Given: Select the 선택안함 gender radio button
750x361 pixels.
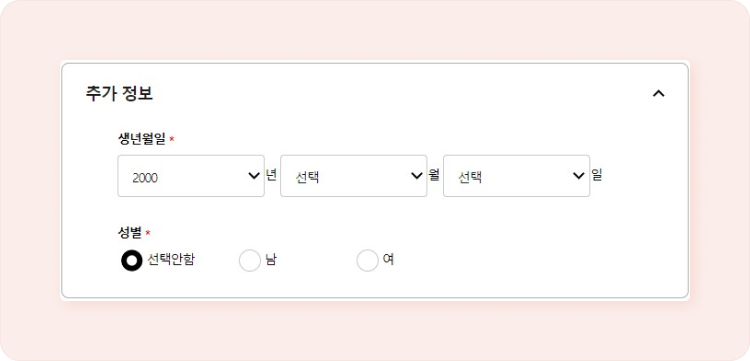Looking at the screenshot, I should point(132,261).
